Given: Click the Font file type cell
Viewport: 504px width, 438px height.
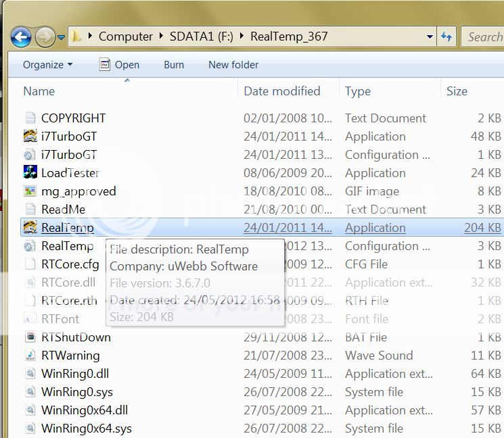Looking at the screenshot, I should (367, 319).
